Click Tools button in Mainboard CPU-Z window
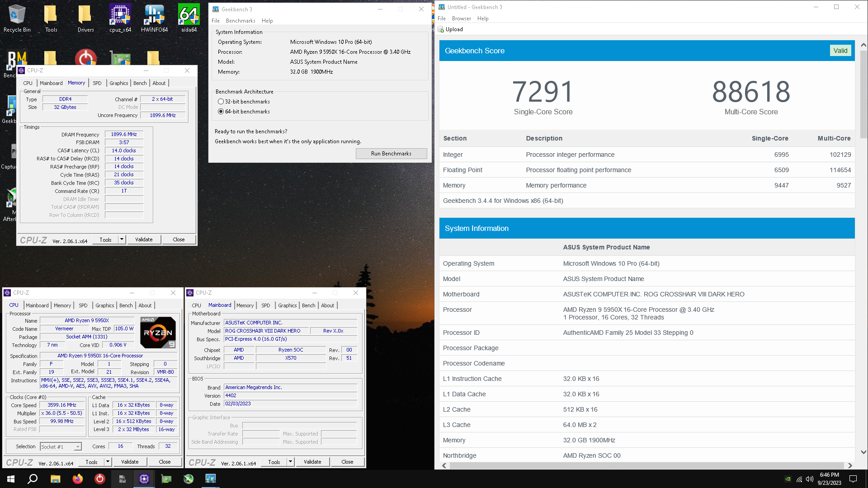 [x=274, y=462]
